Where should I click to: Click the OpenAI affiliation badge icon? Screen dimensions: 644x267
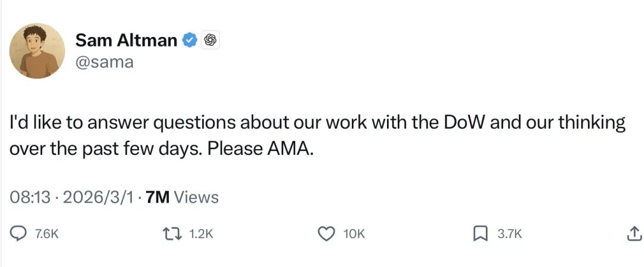pos(209,41)
